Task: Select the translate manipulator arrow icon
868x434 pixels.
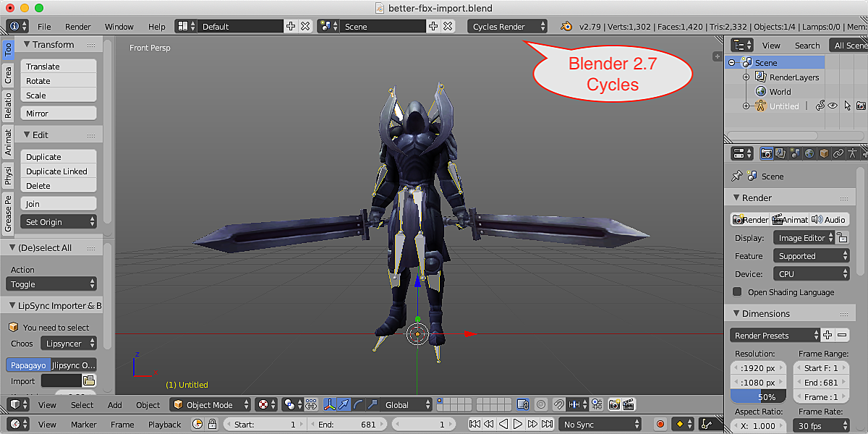Action: point(344,405)
